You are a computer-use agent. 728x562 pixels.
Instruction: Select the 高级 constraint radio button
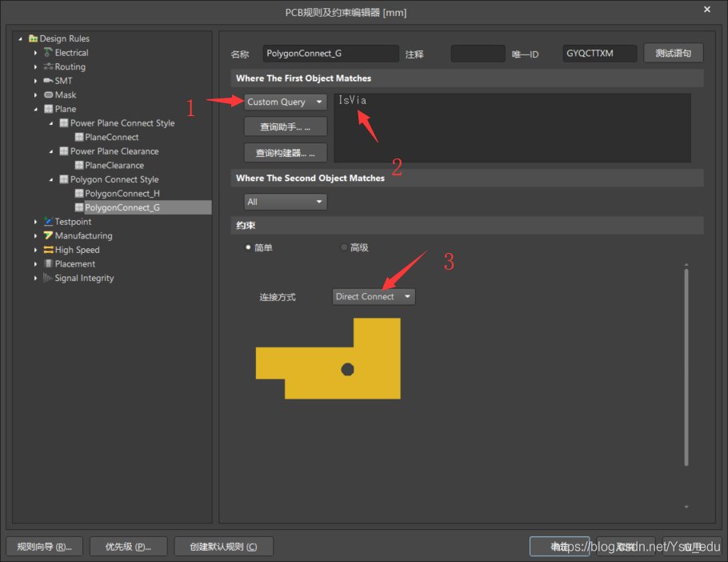pos(343,247)
